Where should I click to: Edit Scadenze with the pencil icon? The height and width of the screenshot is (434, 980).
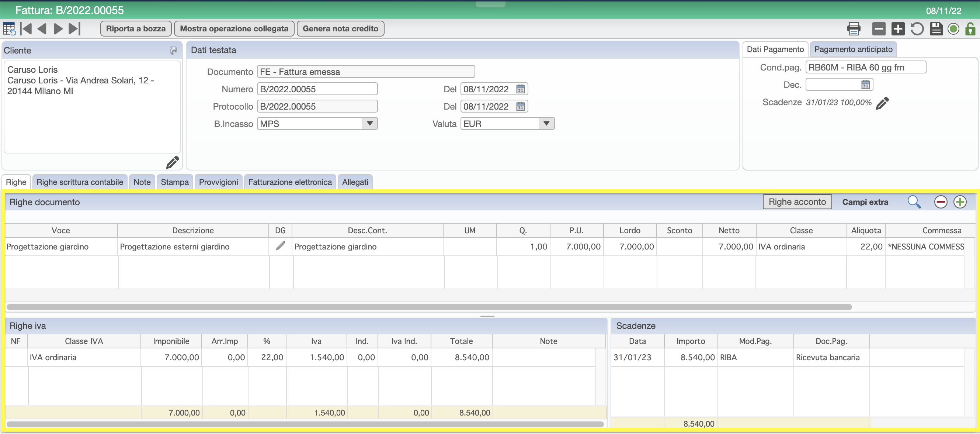(x=882, y=103)
